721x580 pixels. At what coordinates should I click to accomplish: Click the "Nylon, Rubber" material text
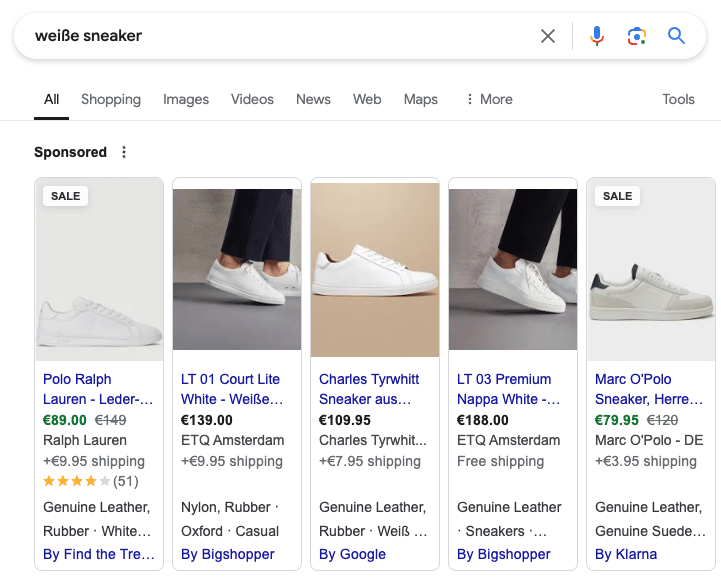point(225,507)
